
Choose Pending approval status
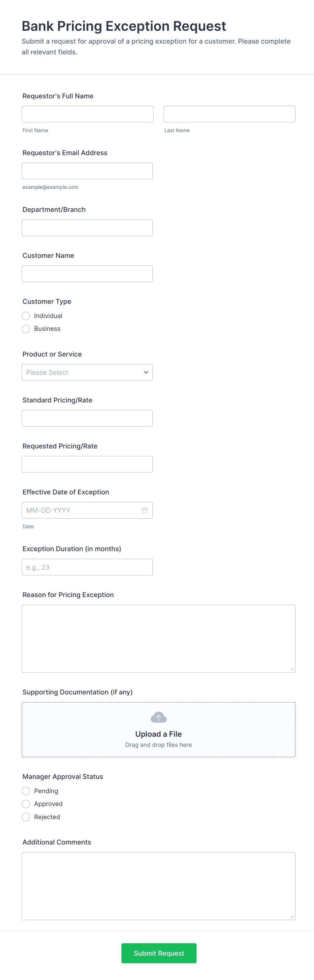26,791
